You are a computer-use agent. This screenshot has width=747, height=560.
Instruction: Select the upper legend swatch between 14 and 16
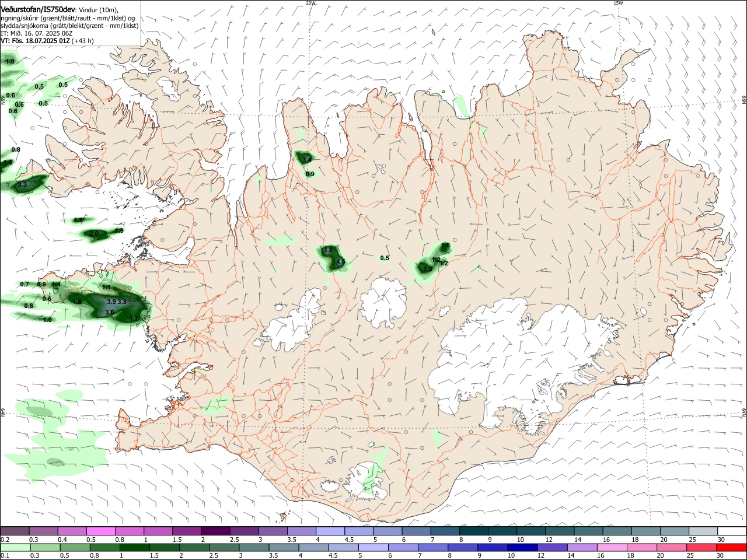589,531
